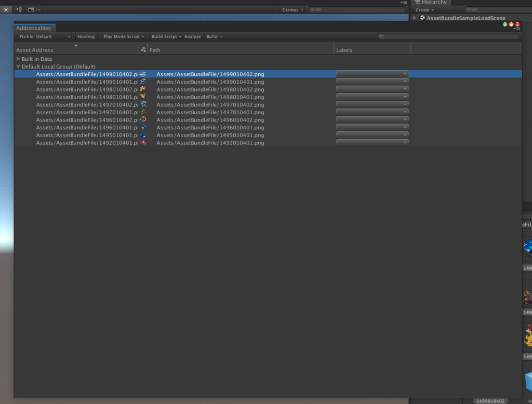Open Labels dropdown for 1498010402.png
The width and height of the screenshot is (532, 404).
tap(372, 89)
